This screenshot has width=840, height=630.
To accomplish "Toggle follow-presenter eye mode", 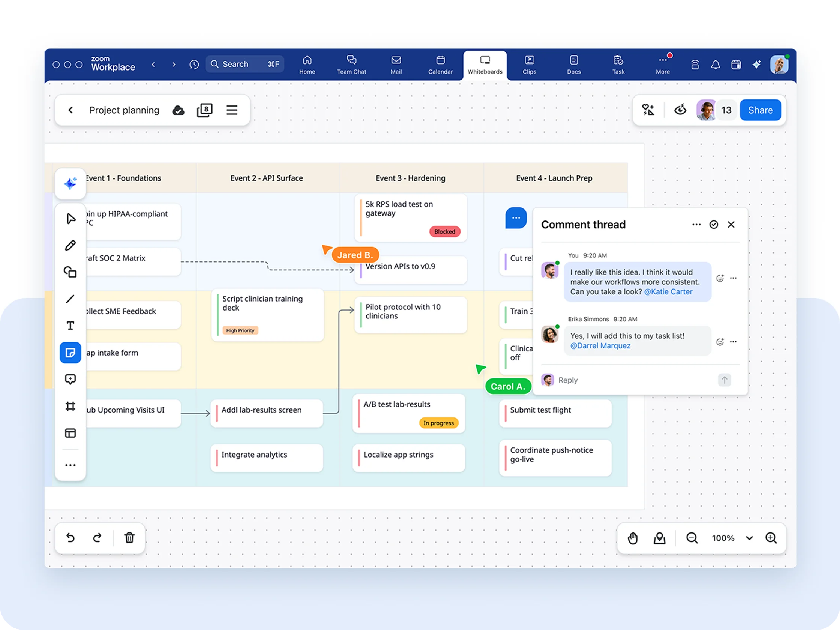I will pos(680,110).
